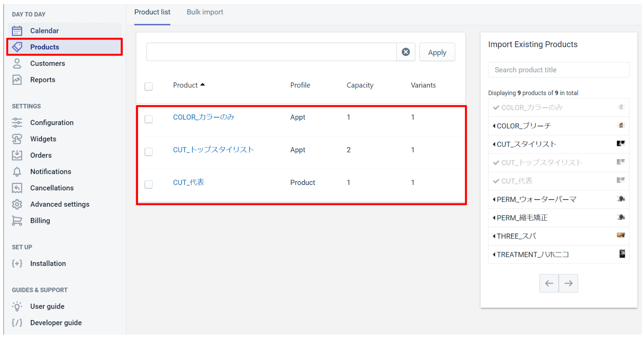The image size is (644, 338).
Task: Open the Notifications bell icon
Action: click(17, 172)
